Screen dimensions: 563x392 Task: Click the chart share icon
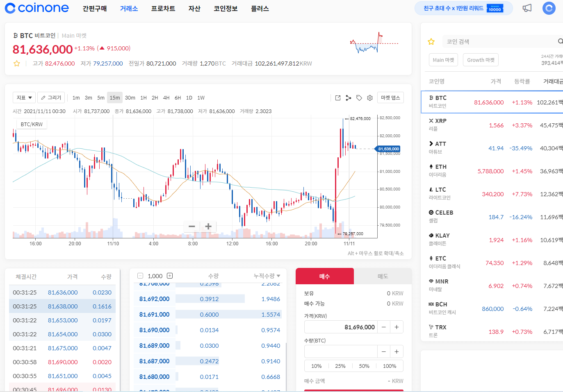349,98
